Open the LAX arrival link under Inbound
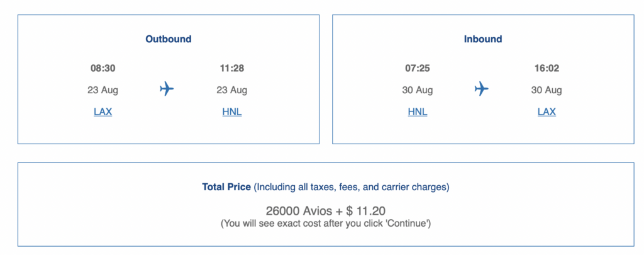The width and height of the screenshot is (644, 255). tap(547, 112)
